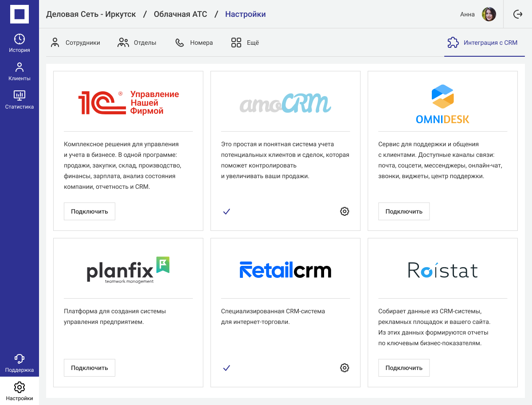Open Облачная АТС breadcrumb link
The width and height of the screenshot is (532, 405).
point(180,14)
